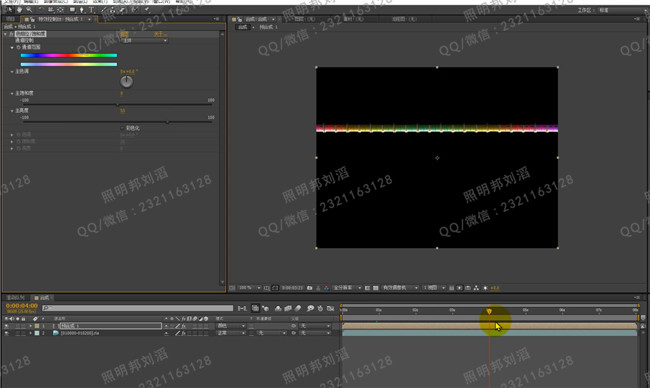
Task: Click the timeline layer search field
Action: coord(138,308)
